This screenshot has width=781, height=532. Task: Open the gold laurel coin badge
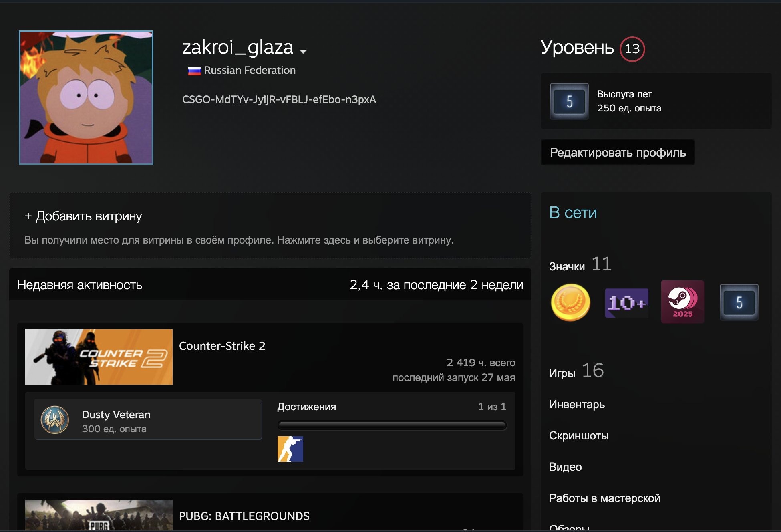click(570, 302)
